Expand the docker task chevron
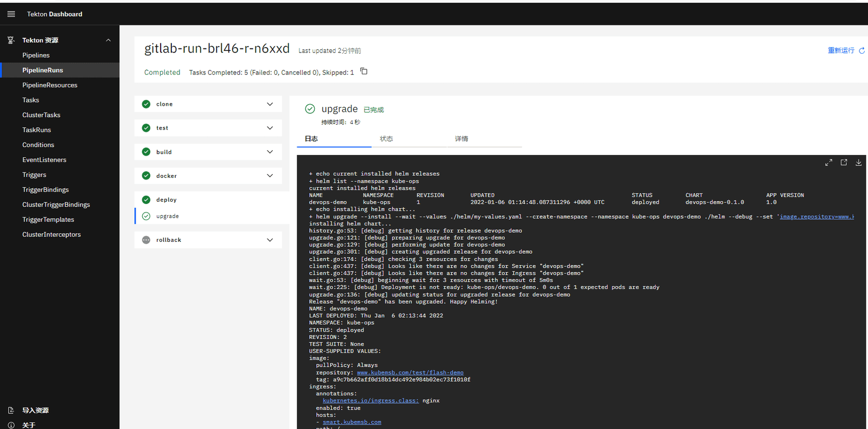This screenshot has height=429, width=868. (270, 176)
